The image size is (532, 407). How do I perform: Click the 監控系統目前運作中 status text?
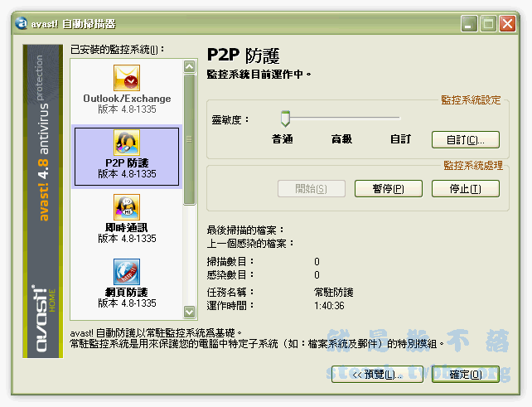coord(259,74)
